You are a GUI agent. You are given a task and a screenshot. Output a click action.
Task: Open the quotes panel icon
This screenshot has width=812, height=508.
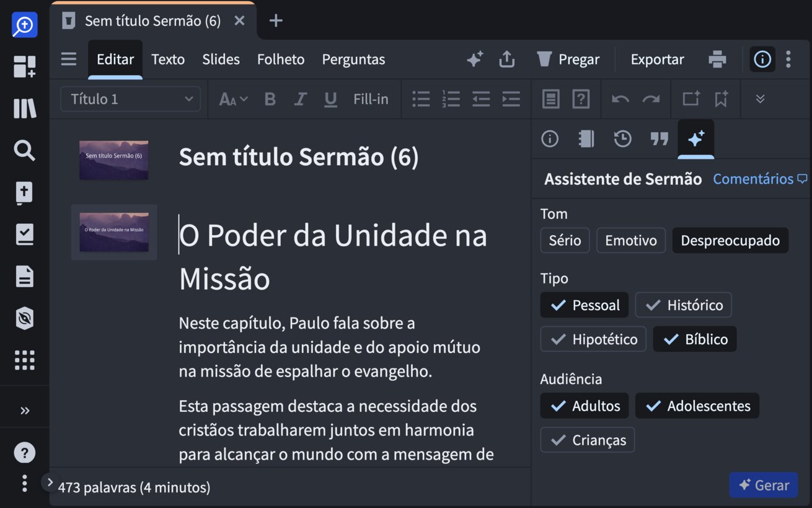point(659,139)
